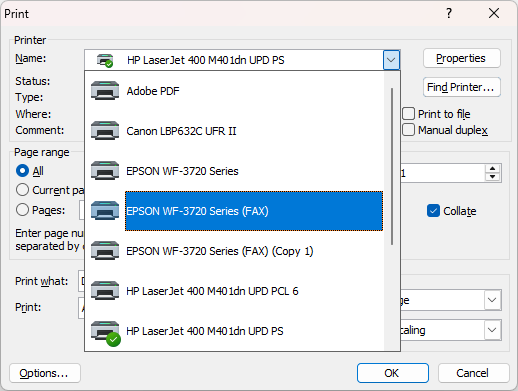Confirm printing with OK

pyautogui.click(x=393, y=373)
